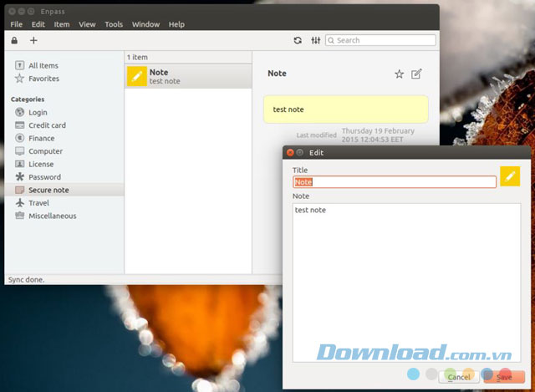
Task: Click the Title field in Edit dialog
Action: click(395, 182)
